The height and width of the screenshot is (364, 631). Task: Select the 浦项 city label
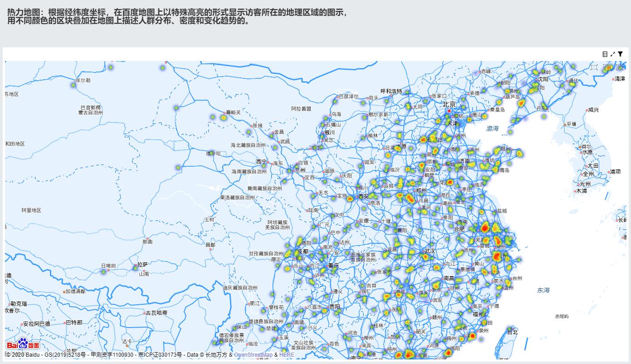(x=615, y=172)
